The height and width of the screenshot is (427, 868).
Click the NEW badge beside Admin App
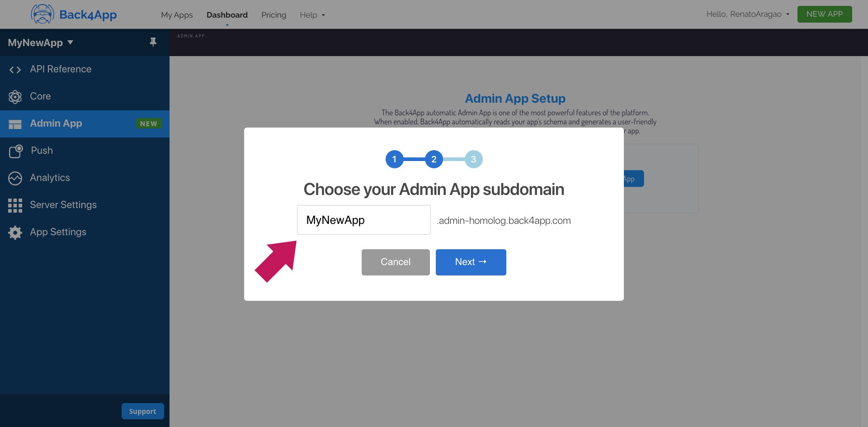pos(149,123)
